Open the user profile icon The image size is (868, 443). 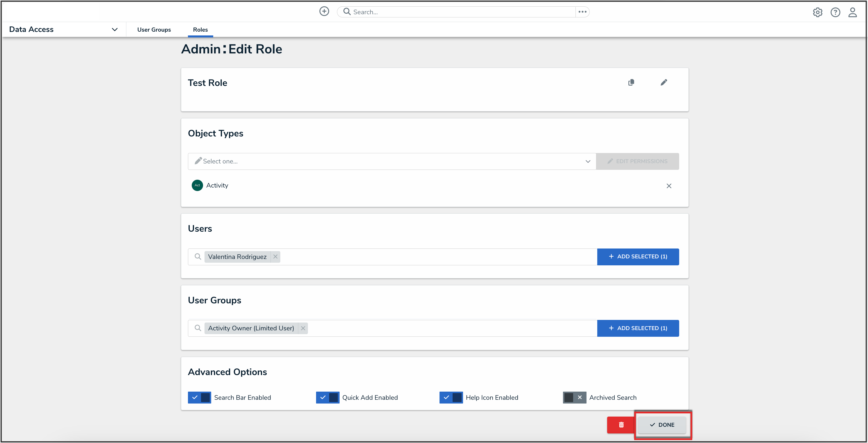click(x=853, y=12)
